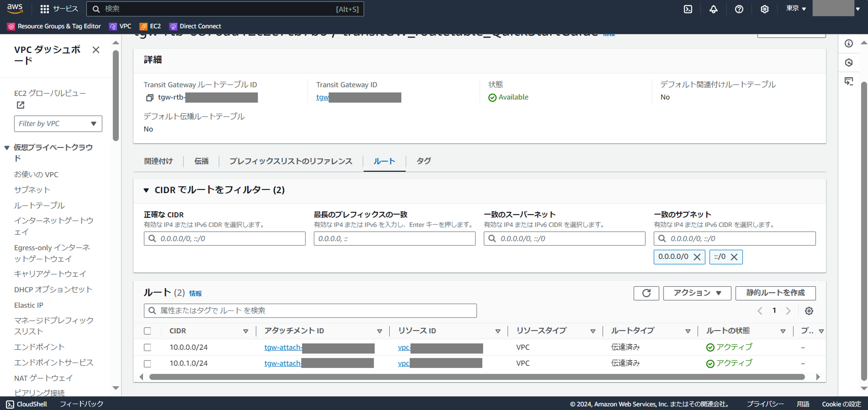The width and height of the screenshot is (868, 410).
Task: Open vpc link for 10.0.1.0/24 route
Action: point(404,364)
